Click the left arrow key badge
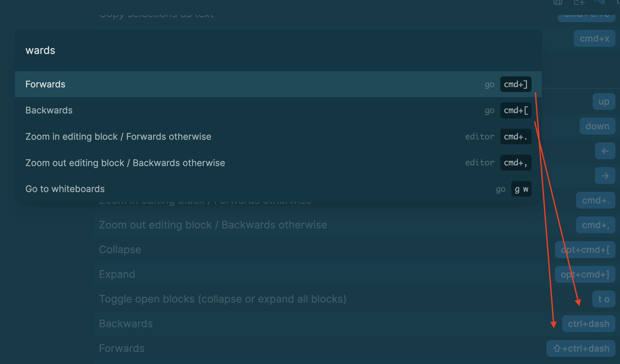Viewport: 620px width, 364px height. (605, 151)
